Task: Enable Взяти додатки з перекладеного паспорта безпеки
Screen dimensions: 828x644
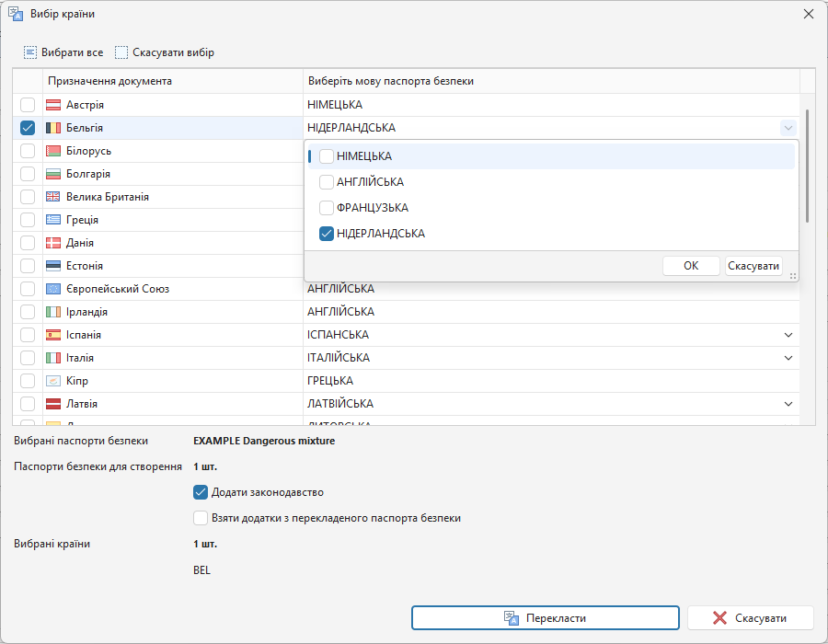Action: coord(201,518)
